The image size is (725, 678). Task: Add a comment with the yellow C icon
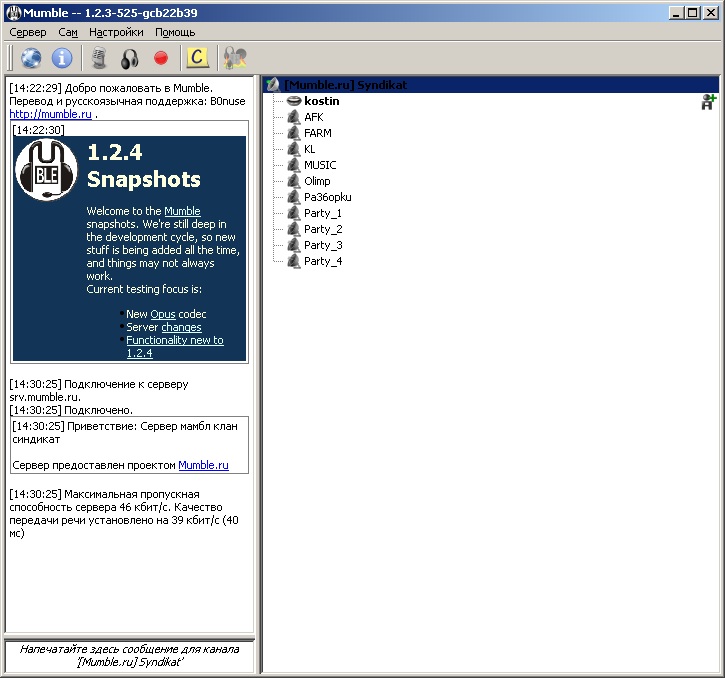(197, 58)
